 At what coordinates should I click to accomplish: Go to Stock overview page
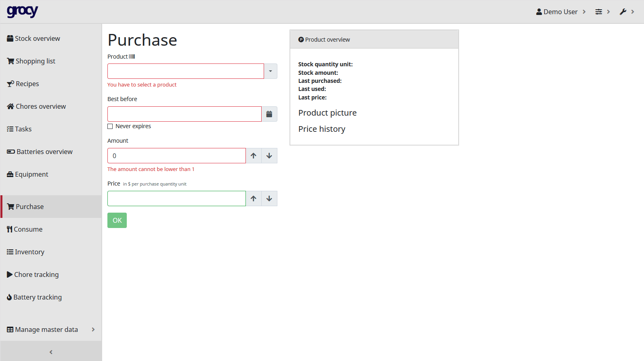pos(37,38)
